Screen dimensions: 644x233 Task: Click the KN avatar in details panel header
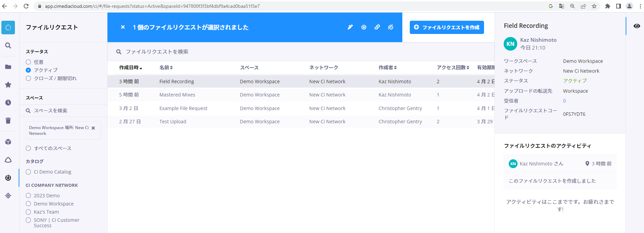(510, 44)
